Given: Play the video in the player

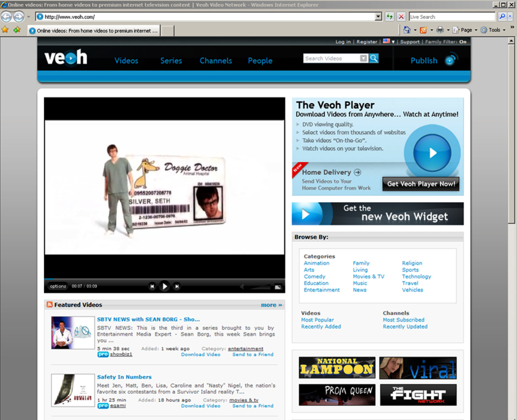Looking at the screenshot, I should (164, 286).
